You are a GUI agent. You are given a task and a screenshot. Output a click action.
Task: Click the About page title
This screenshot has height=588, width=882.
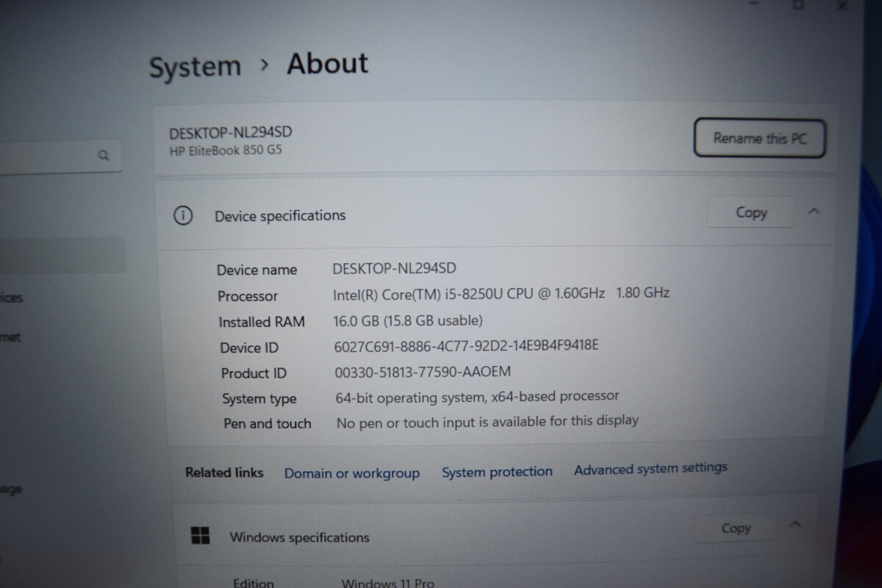pyautogui.click(x=328, y=64)
